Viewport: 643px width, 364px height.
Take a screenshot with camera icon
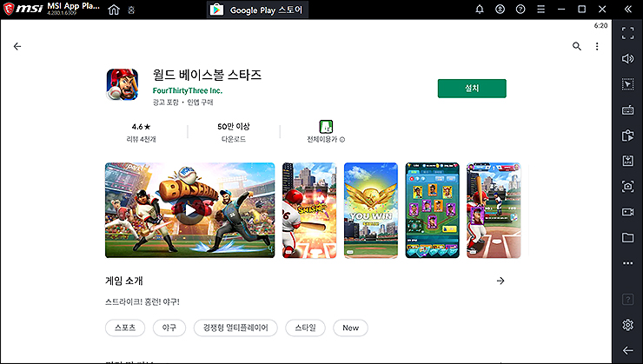(x=627, y=187)
